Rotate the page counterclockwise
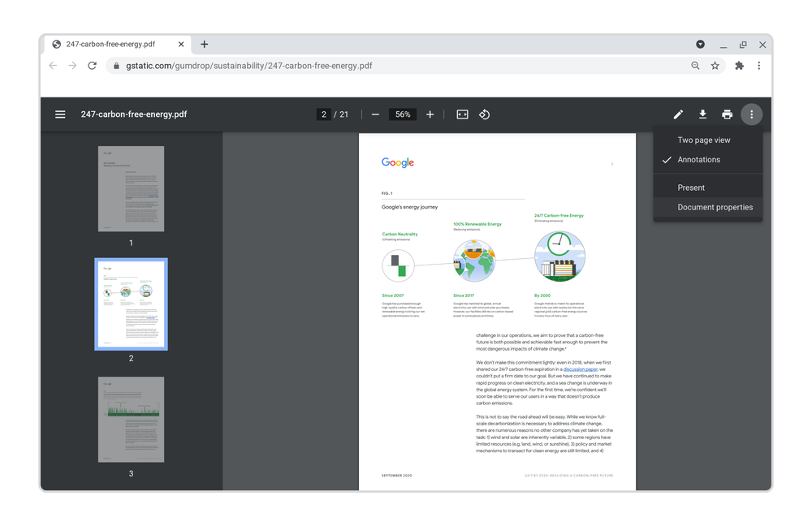Screen dimensions: 812x526 [485, 114]
